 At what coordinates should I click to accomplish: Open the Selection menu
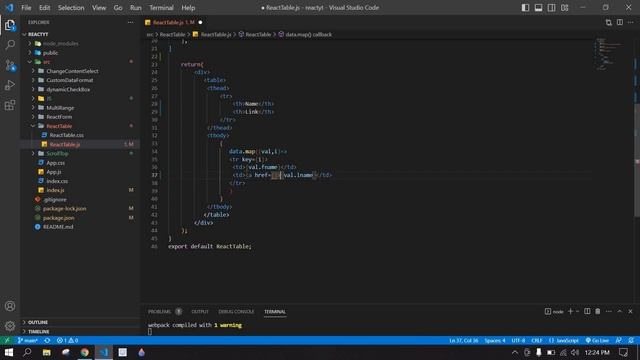point(71,8)
